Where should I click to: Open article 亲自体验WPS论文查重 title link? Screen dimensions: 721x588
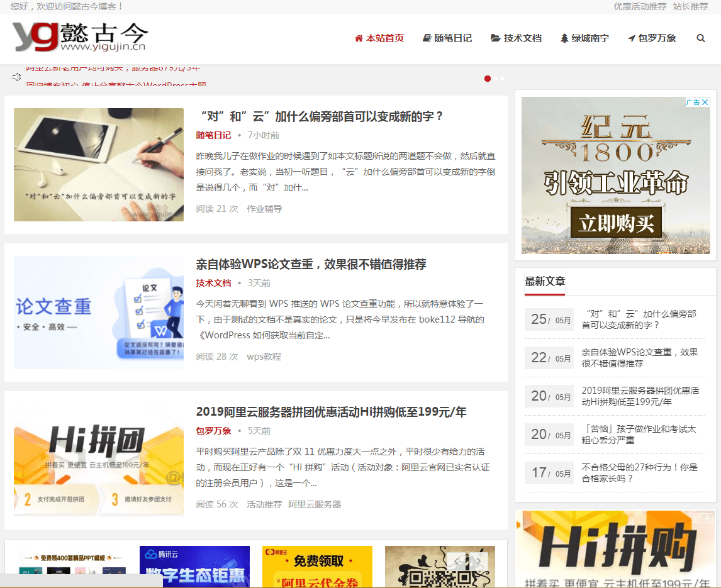pyautogui.click(x=311, y=264)
